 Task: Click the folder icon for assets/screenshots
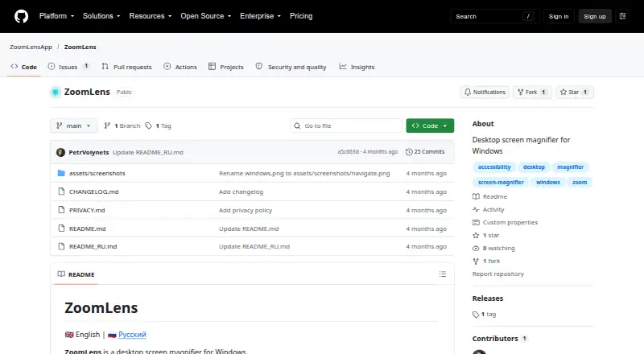tap(61, 173)
